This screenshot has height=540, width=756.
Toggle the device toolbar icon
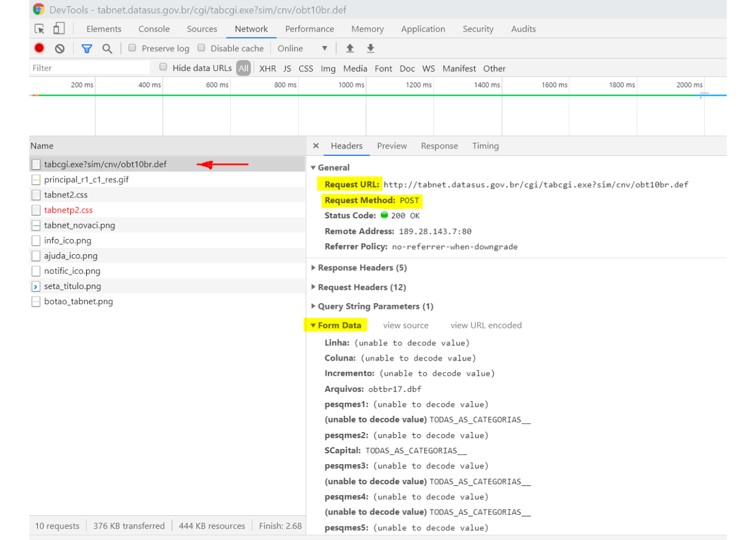pos(59,29)
